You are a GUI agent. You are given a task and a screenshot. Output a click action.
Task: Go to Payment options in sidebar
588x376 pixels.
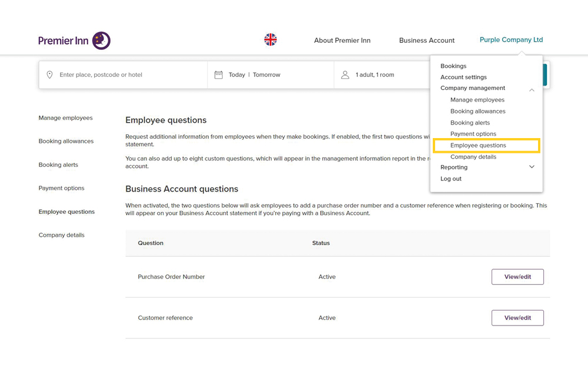pos(62,188)
